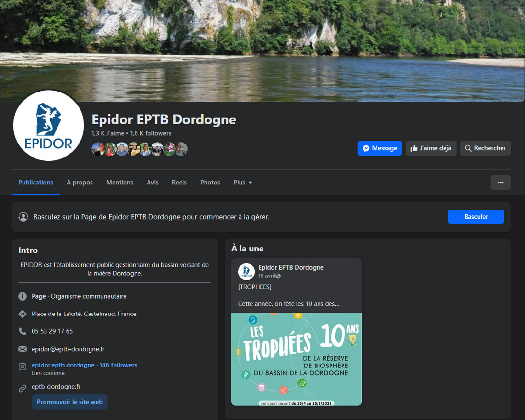Click the first follower avatar
Image resolution: width=525 pixels, height=420 pixels.
98,149
